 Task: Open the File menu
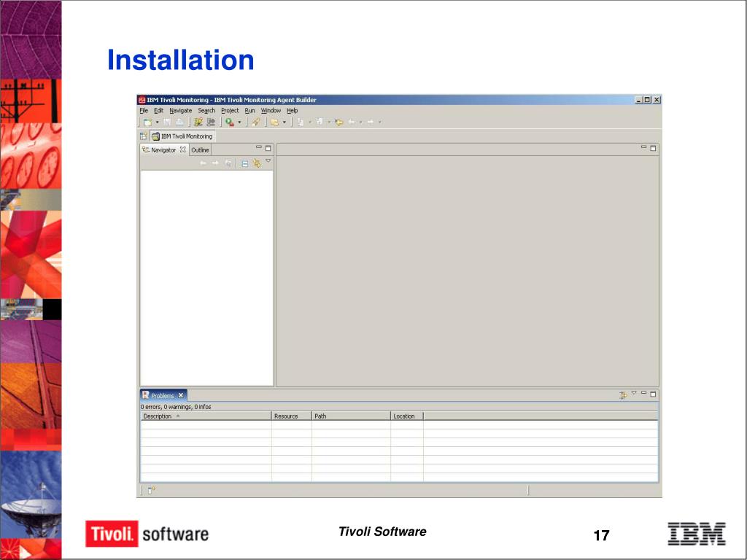tap(144, 111)
